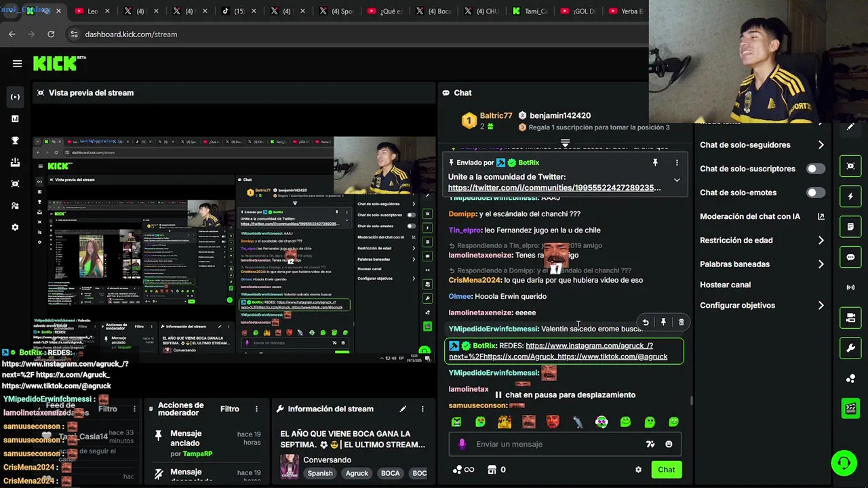The width and height of the screenshot is (868, 488).
Task: Click the pin icon on the BotRix pinned message
Action: pyautogui.click(x=655, y=163)
